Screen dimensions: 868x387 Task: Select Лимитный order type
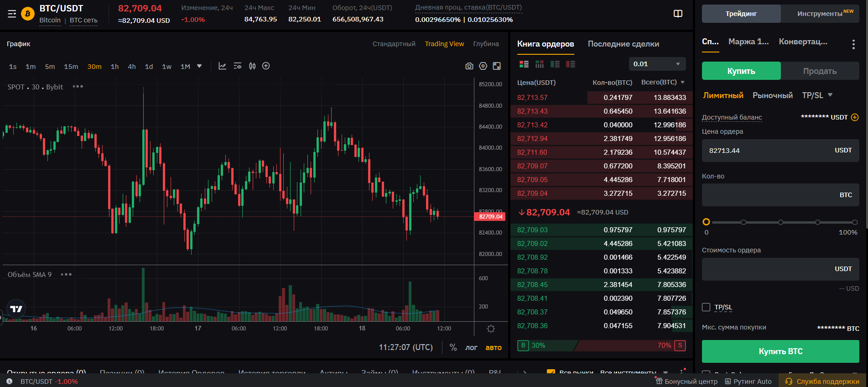[x=723, y=95]
